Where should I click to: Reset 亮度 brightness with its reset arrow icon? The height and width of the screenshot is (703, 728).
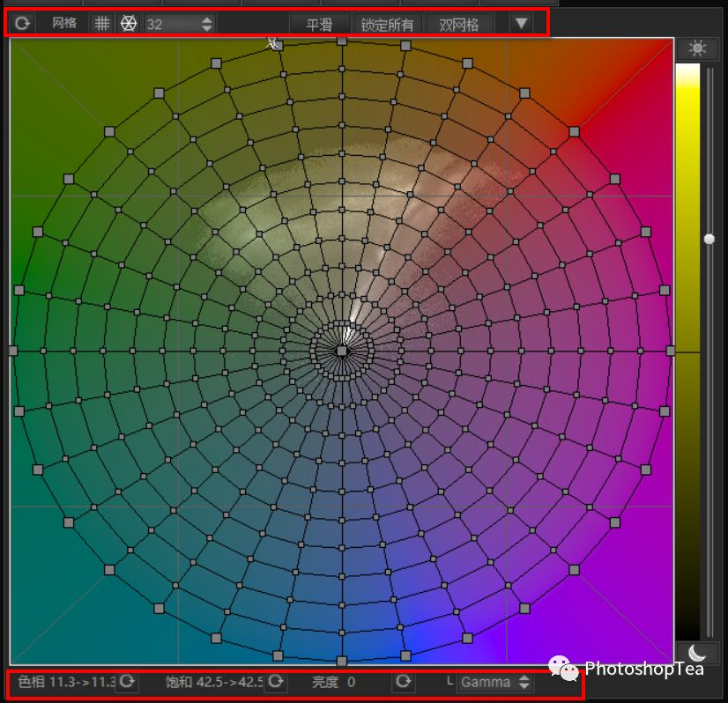(403, 682)
